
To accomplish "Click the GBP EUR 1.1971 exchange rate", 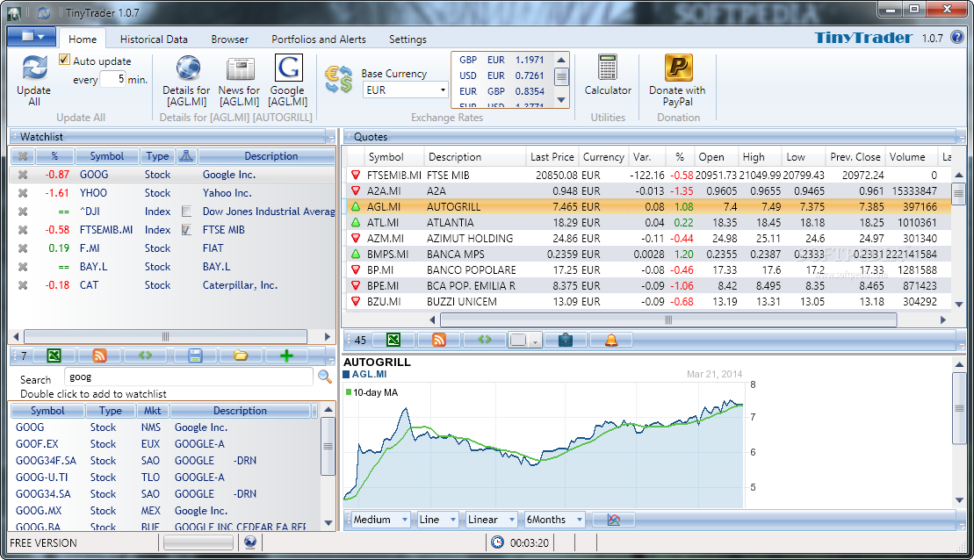I will (501, 60).
